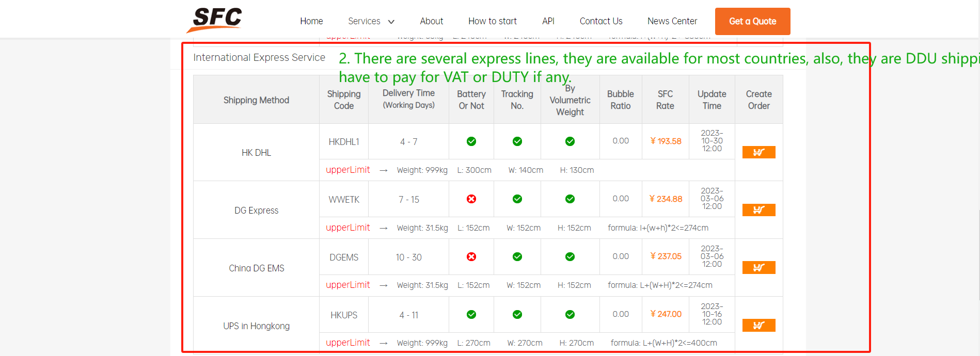This screenshot has width=980, height=356.
Task: Select China DG EMS shipping method cell
Action: (x=257, y=268)
